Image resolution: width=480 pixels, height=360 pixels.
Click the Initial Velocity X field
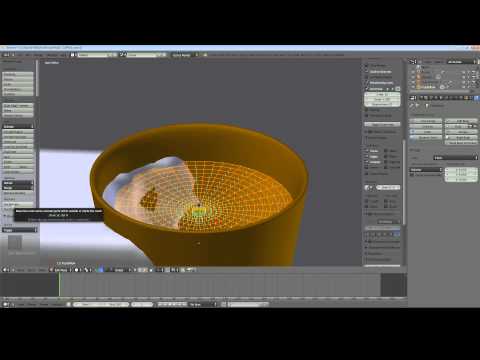pyautogui.click(x=461, y=170)
